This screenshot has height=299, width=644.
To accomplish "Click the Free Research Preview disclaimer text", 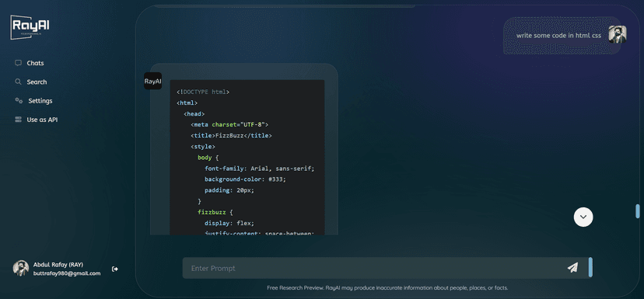I will tap(387, 288).
